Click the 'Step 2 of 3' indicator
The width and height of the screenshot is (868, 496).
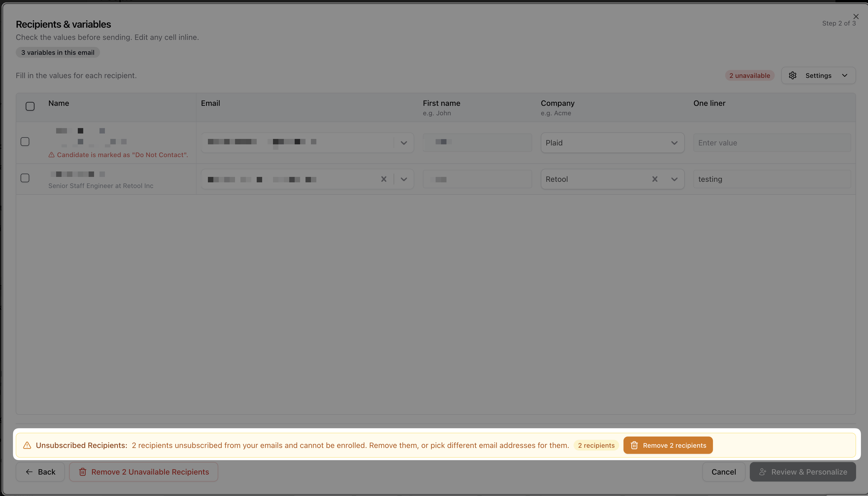point(839,23)
